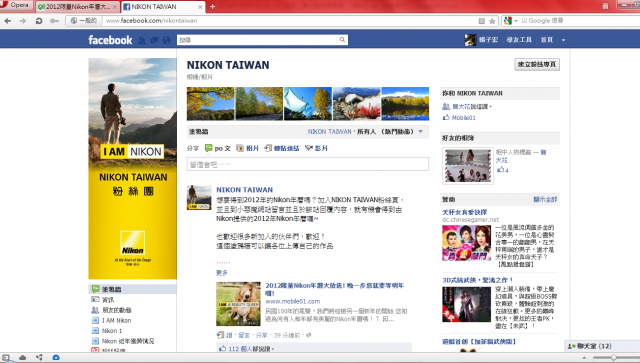The image size is (640, 363).
Task: Close the 2012 Nikon calendar tab
Action: (x=115, y=7)
